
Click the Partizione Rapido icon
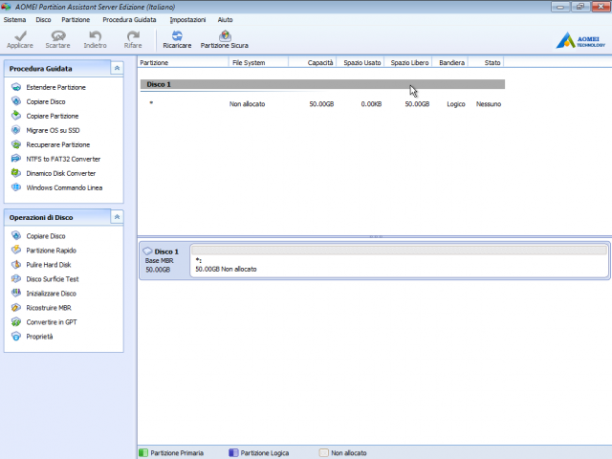click(16, 250)
